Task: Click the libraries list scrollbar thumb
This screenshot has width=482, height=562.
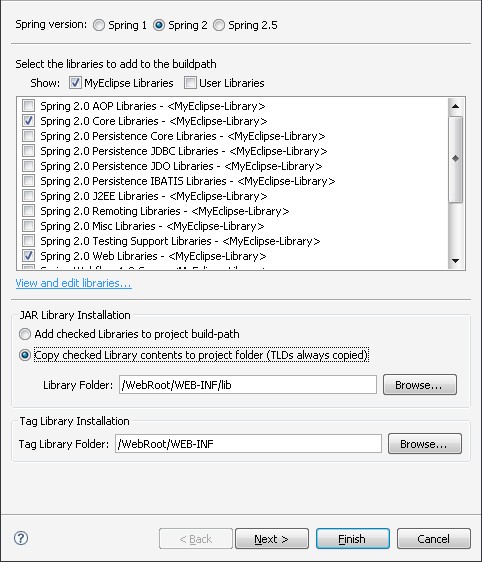Action: [455, 159]
